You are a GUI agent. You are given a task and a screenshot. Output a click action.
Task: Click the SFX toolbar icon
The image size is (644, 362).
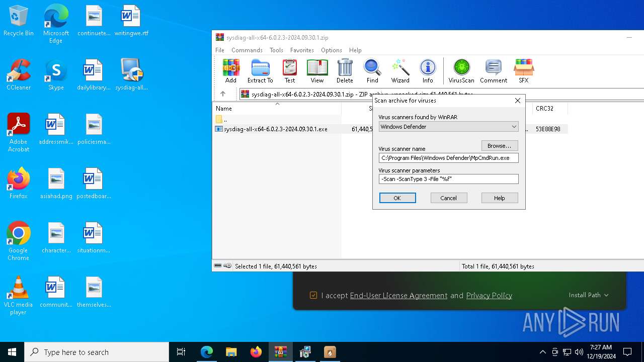[524, 71]
